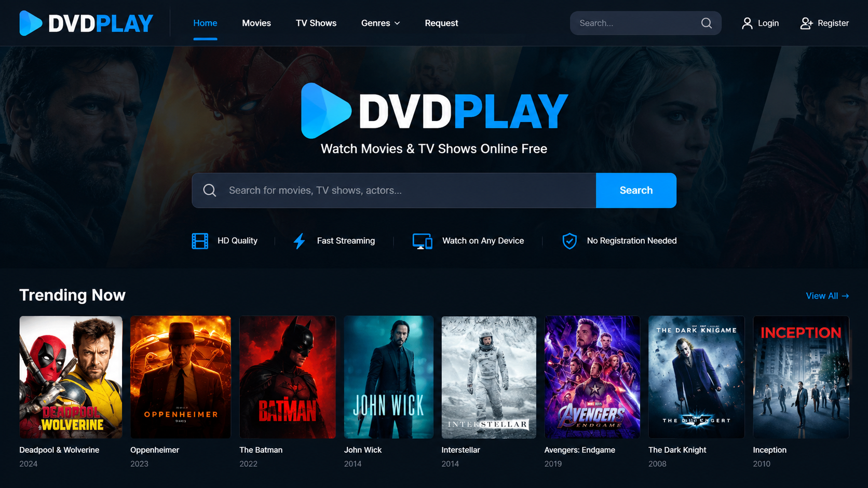
Task: Click the Register add-user icon
Action: (x=806, y=23)
